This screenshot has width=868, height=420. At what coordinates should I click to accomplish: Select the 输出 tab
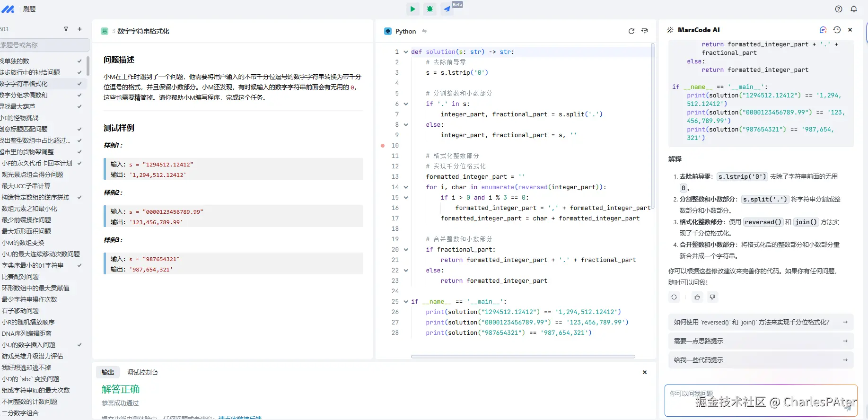coord(108,372)
